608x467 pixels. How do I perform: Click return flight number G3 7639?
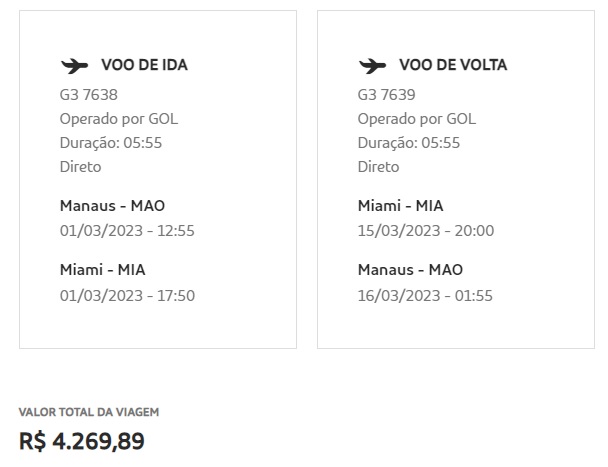tap(386, 95)
